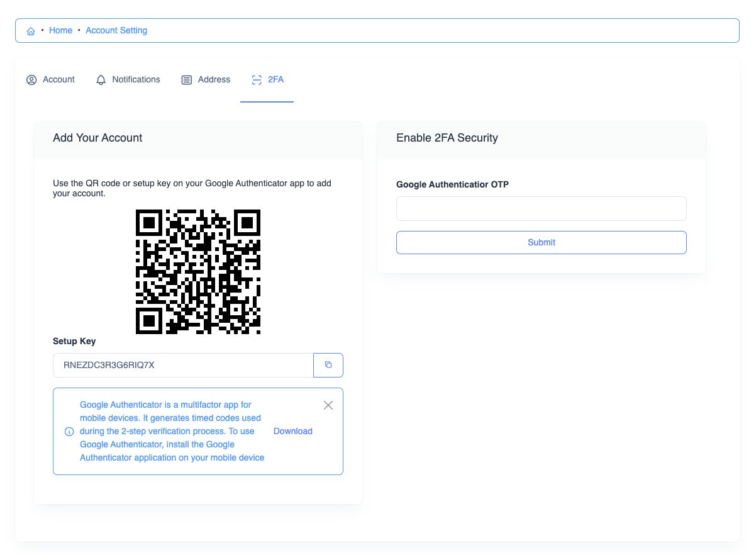The image size is (756, 560).
Task: Click the QR code image
Action: coord(198,272)
